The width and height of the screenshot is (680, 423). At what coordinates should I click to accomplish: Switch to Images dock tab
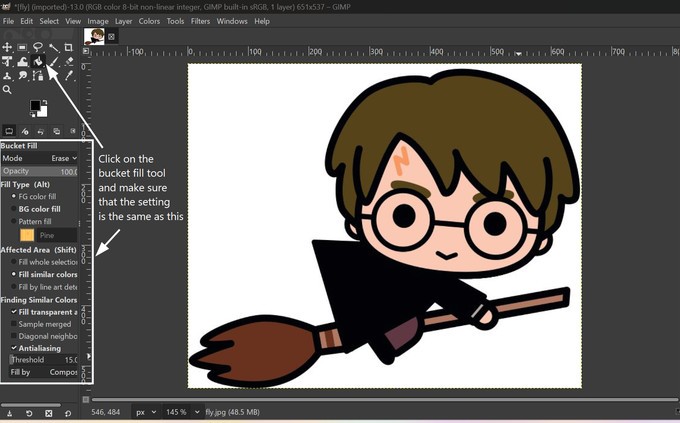pos(56,131)
